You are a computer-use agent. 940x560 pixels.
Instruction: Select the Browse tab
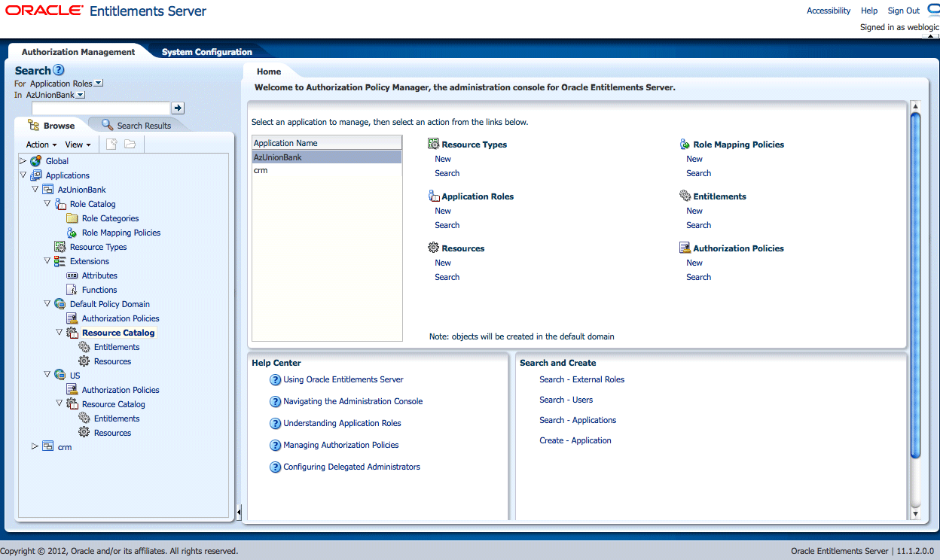tap(51, 126)
